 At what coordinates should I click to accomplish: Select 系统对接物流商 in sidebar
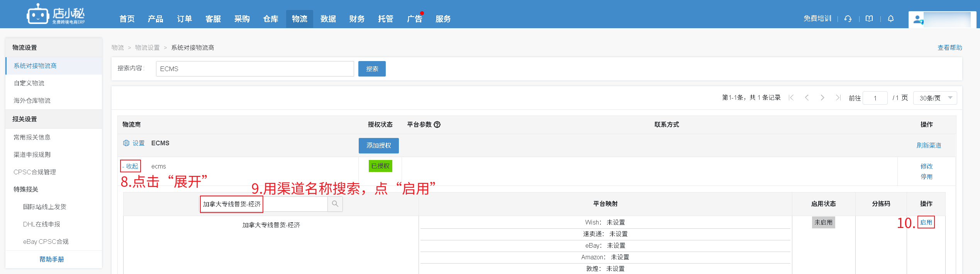point(54,66)
